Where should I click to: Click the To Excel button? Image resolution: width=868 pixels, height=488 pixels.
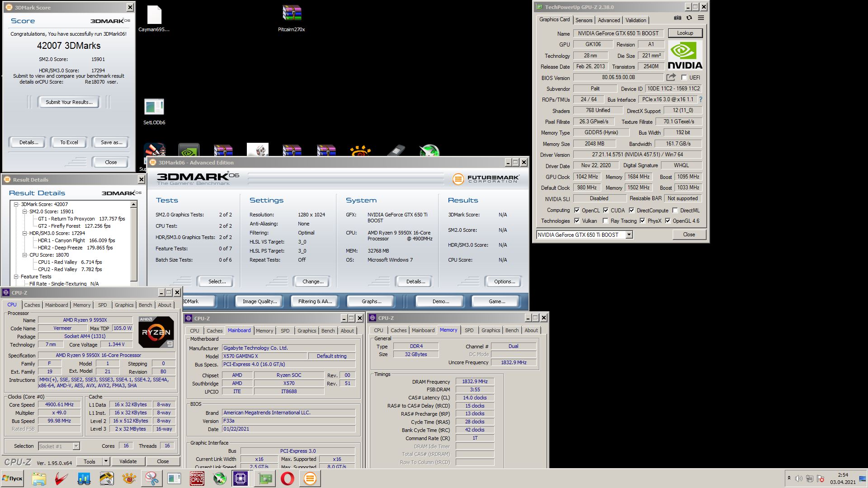coord(69,142)
